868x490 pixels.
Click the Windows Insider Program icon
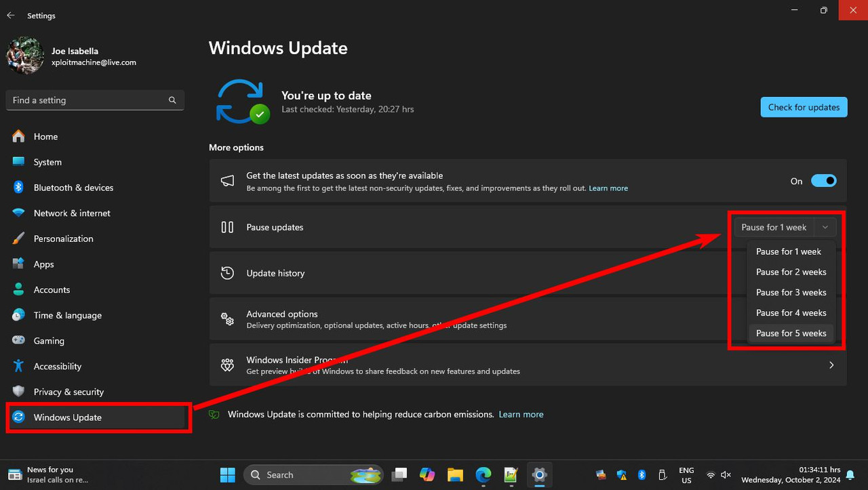pos(228,365)
